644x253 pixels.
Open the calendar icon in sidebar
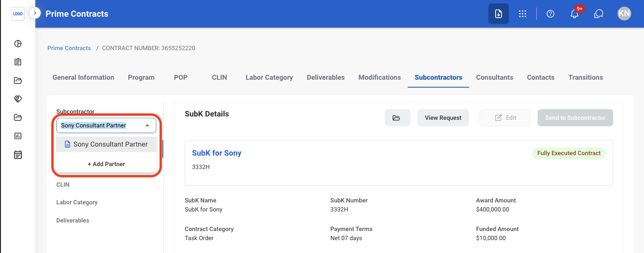point(18,155)
